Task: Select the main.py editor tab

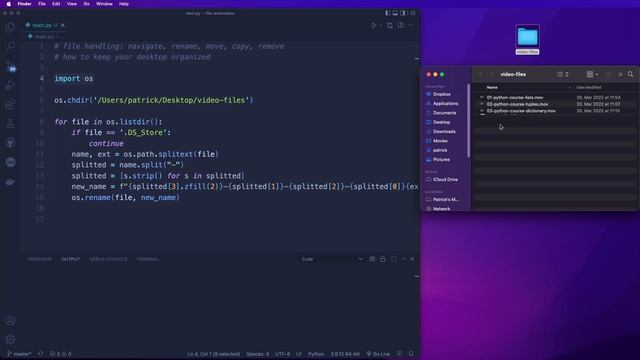Action: (44, 25)
